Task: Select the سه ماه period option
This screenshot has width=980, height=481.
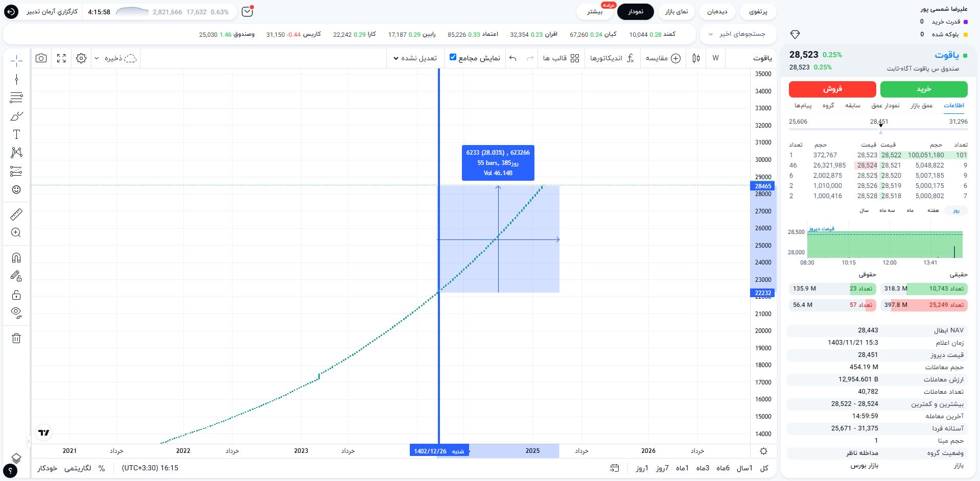Action: (887, 210)
